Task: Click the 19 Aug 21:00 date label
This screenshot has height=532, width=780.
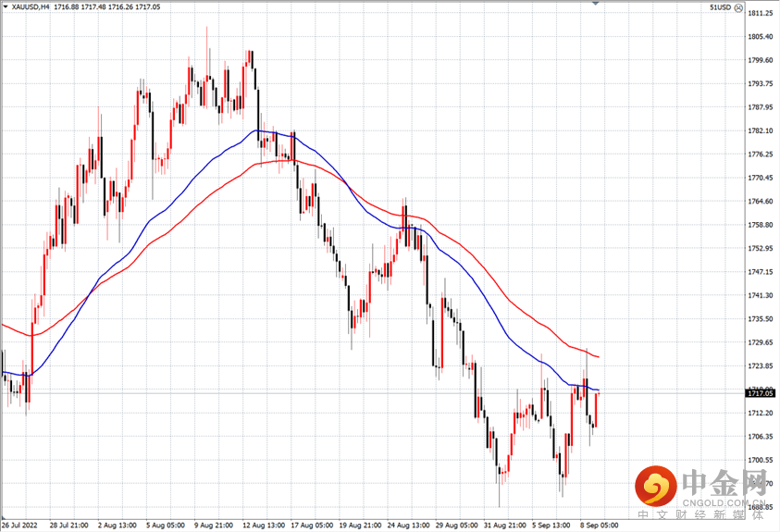Action: pos(360,525)
